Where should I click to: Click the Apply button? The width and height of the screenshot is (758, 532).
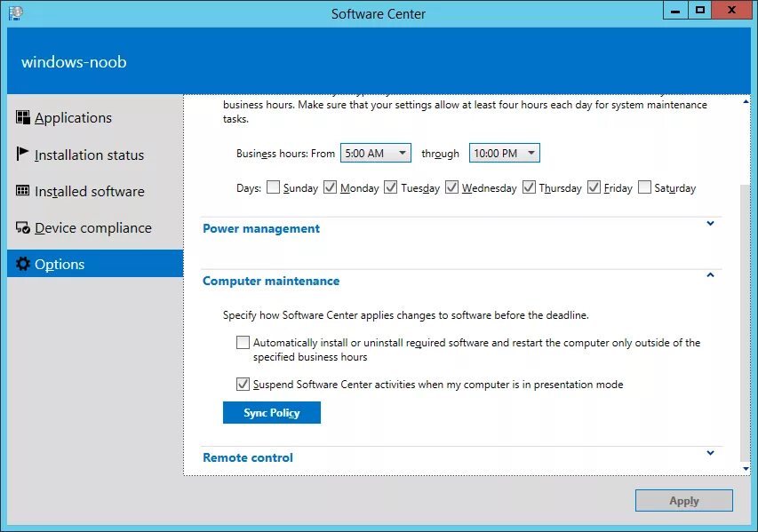[x=683, y=500]
